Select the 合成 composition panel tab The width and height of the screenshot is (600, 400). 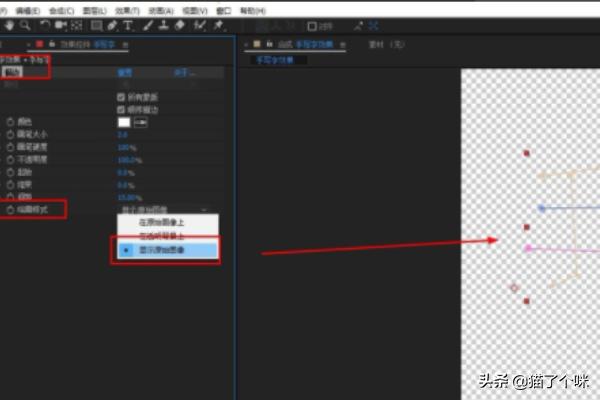point(305,44)
